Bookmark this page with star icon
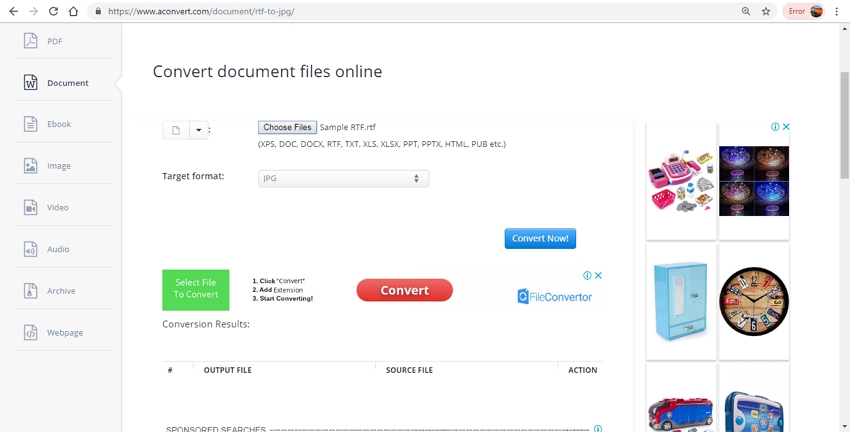This screenshot has width=850, height=432. pos(766,11)
